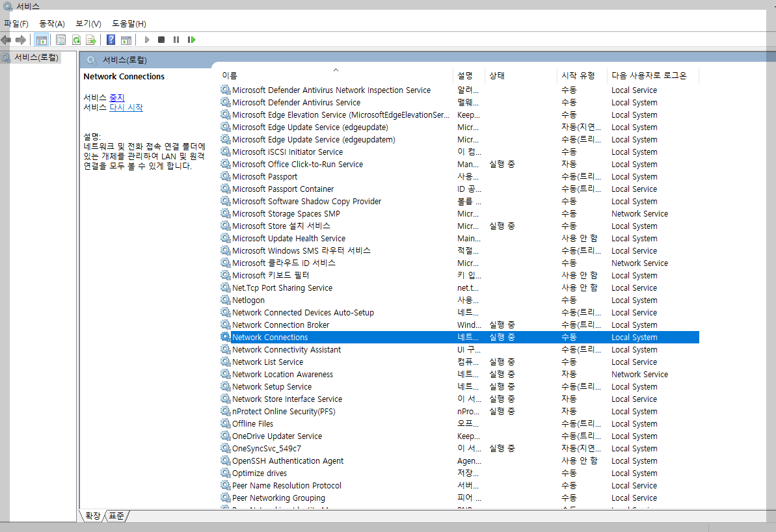Viewport: 776px width, 532px height.
Task: Click the Restart Service toolbar icon
Action: coord(191,40)
